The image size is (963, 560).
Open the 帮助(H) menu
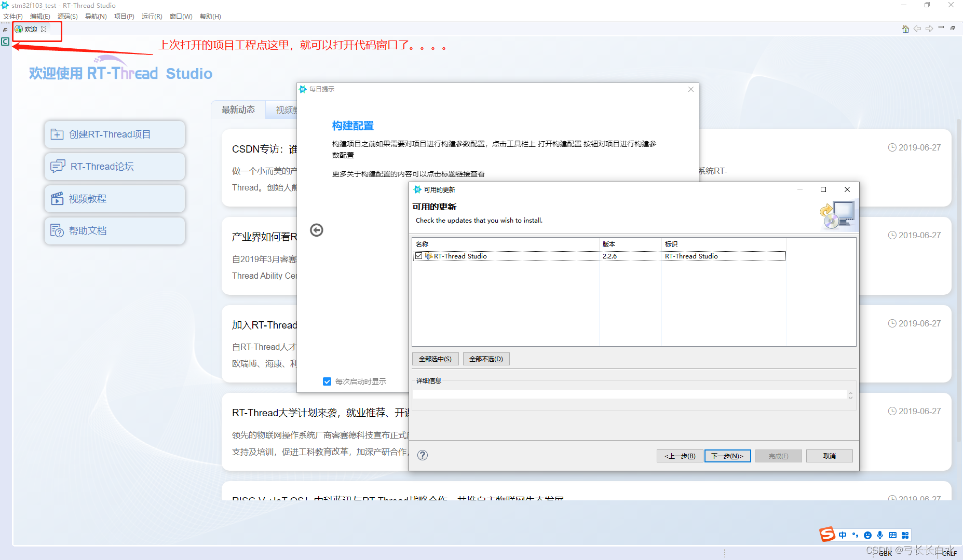click(210, 17)
